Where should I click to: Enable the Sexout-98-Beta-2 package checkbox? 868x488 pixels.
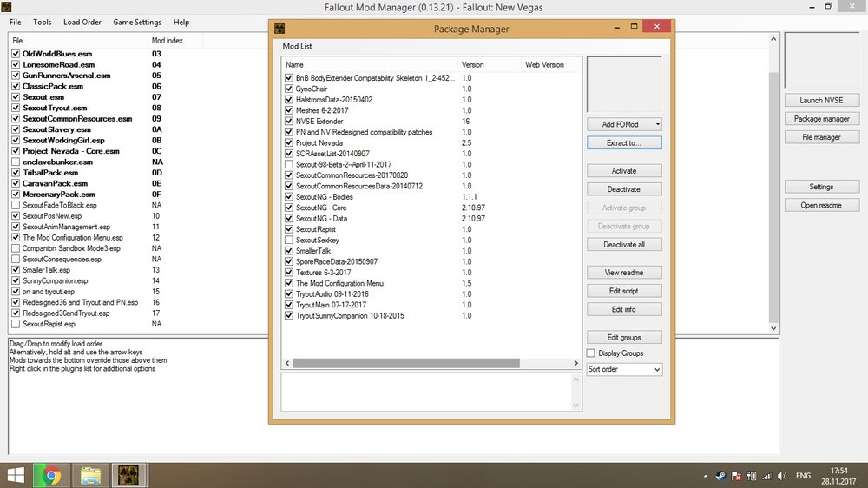[x=289, y=164]
